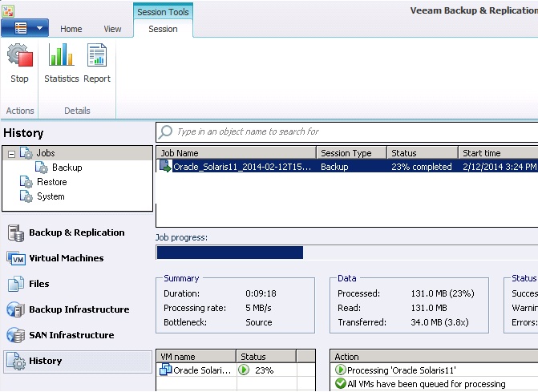The height and width of the screenshot is (392, 538).
Task: Open the History view
Action: [x=78, y=361]
